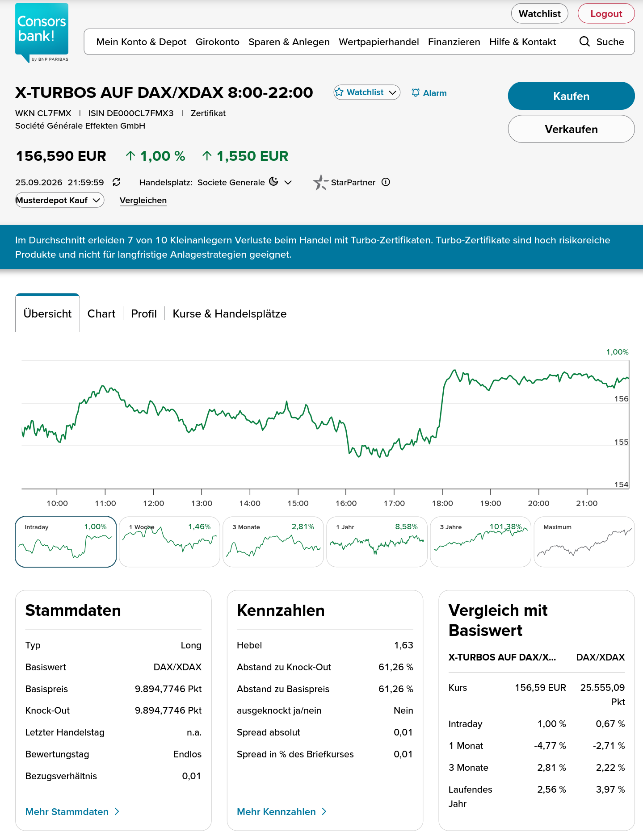Viewport: 643px width, 840px height.
Task: Click the ISIN DE000CL7FMX3 text
Action: [x=131, y=113]
